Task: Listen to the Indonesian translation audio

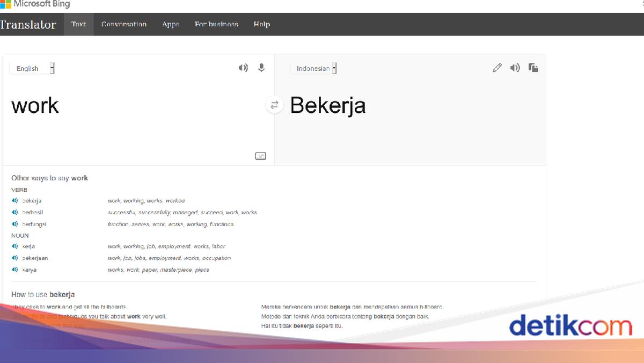Action: tap(515, 68)
